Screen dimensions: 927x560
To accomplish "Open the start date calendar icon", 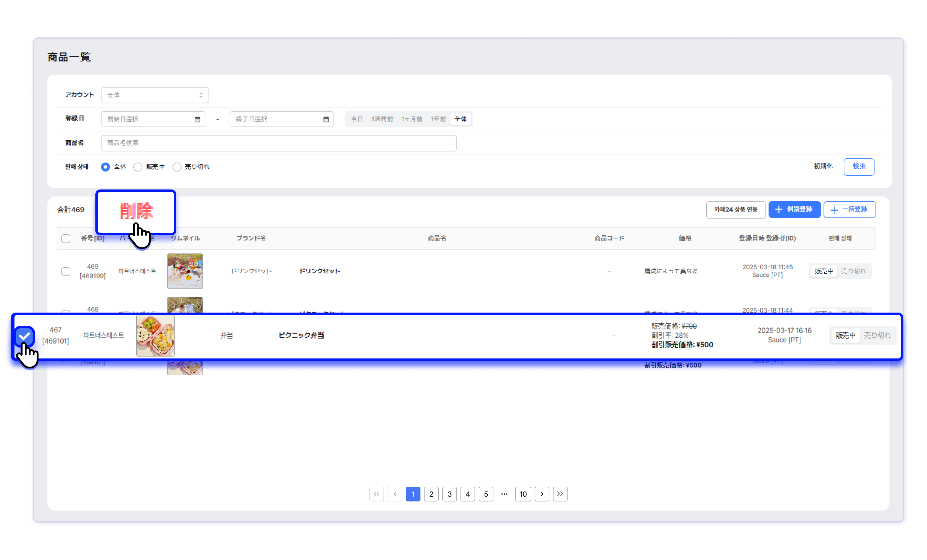I will (x=197, y=119).
